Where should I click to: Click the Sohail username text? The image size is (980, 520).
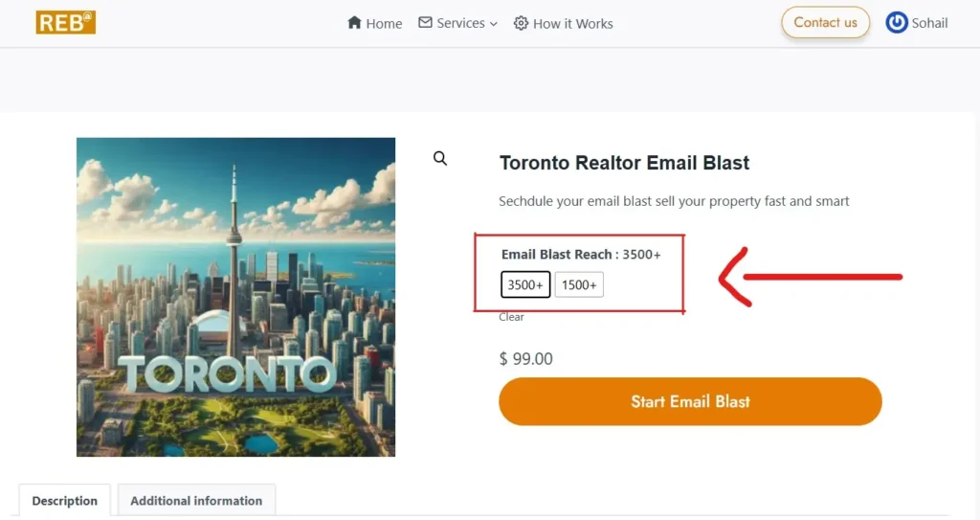point(928,23)
